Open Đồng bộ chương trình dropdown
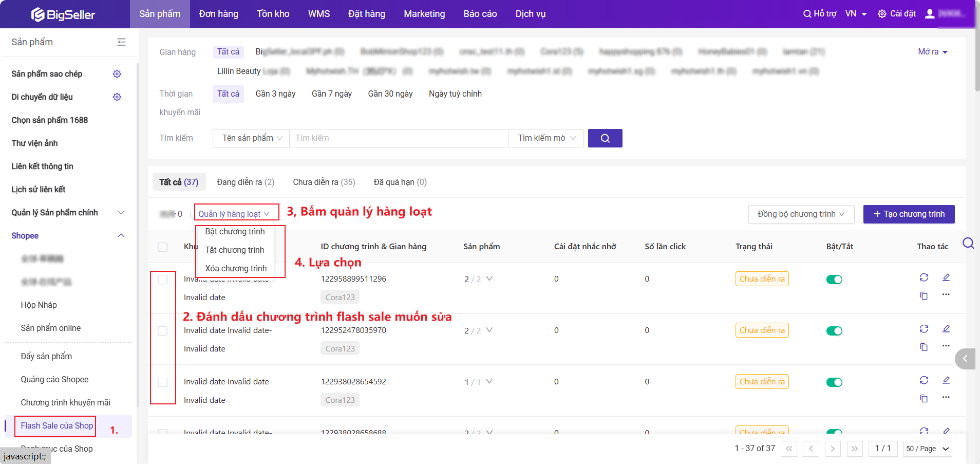Image resolution: width=980 pixels, height=464 pixels. (x=801, y=214)
